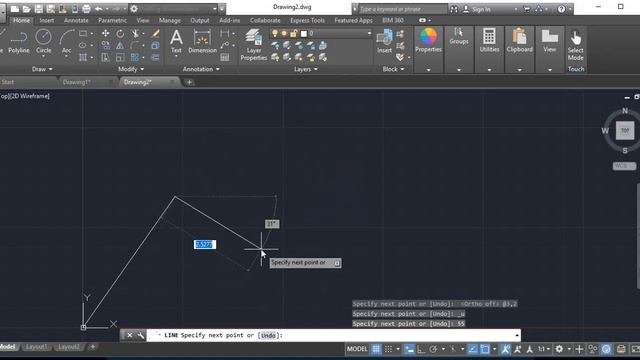Click the Undo option in command line
The width and height of the screenshot is (640, 360).
(268, 336)
